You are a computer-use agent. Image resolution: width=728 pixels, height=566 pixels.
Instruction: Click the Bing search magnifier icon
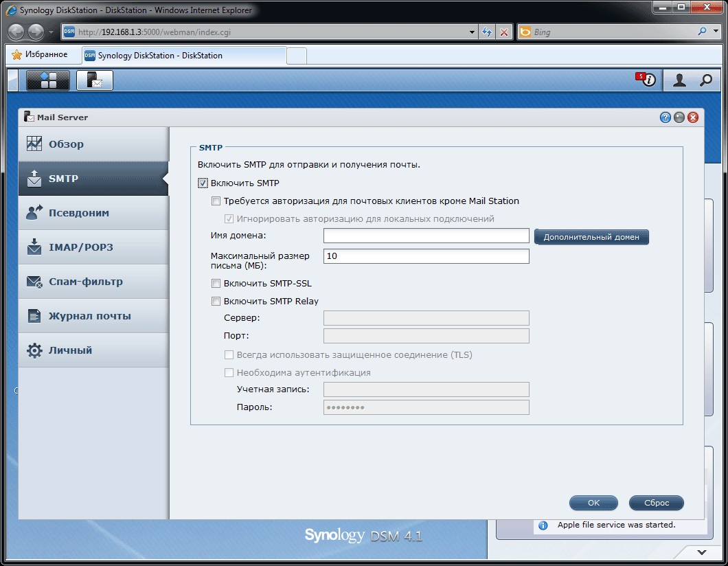point(702,32)
